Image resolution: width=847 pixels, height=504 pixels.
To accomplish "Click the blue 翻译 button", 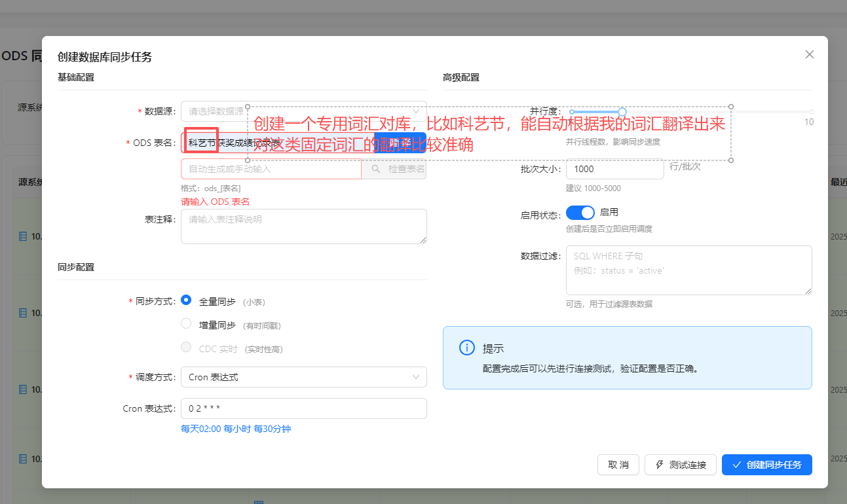I will tap(400, 143).
